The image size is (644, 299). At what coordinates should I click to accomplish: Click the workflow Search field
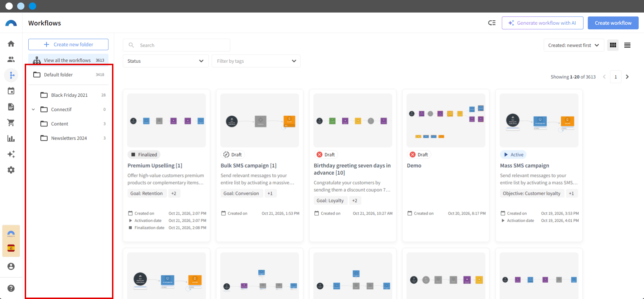click(176, 45)
